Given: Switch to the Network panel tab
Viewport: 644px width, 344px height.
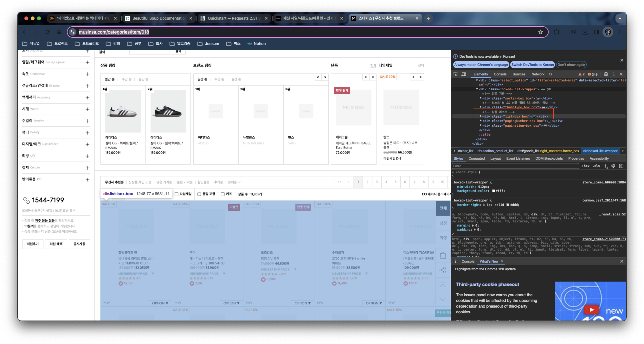Looking at the screenshot, I should pyautogui.click(x=538, y=74).
